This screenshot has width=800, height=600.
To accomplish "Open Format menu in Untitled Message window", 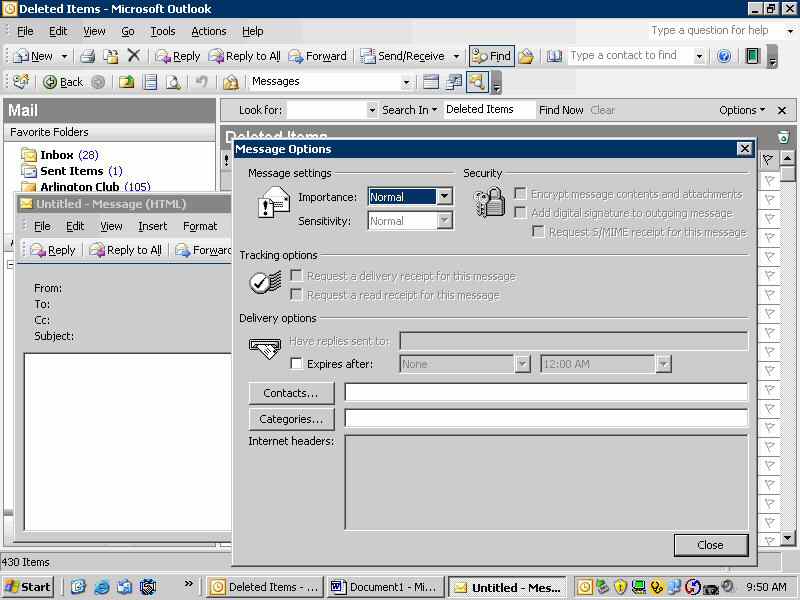I will (200, 226).
